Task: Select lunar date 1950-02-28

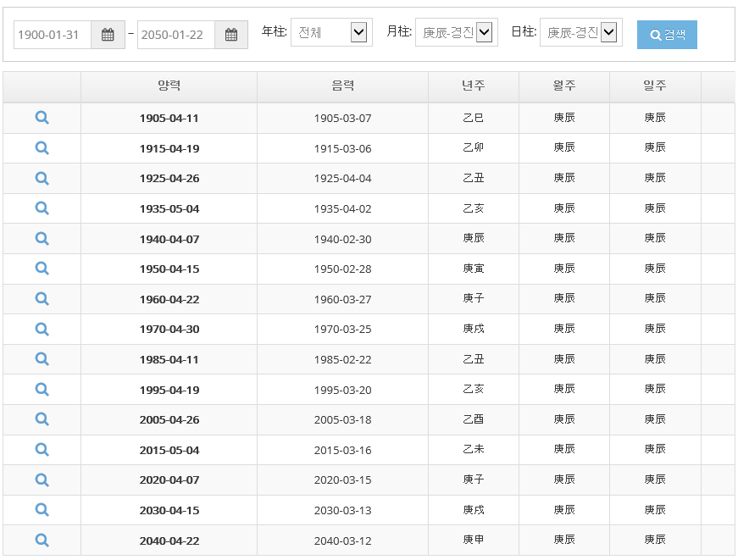Action: coord(342,269)
